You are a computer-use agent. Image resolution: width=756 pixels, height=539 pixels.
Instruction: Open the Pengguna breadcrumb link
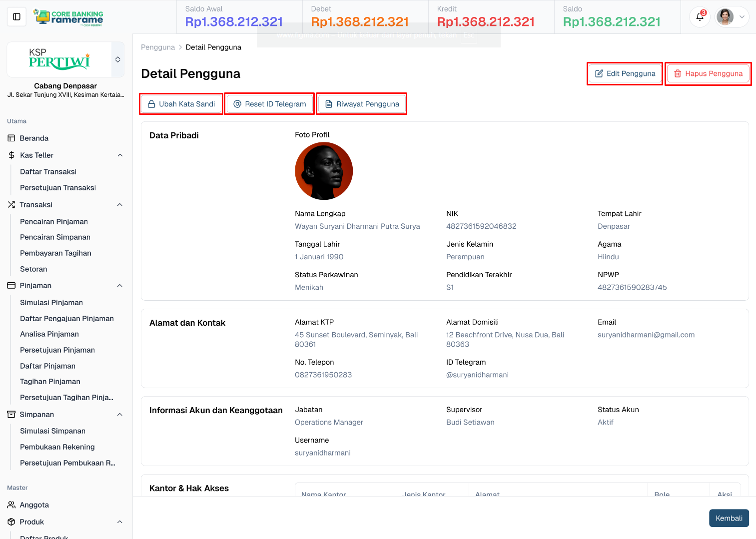(158, 47)
